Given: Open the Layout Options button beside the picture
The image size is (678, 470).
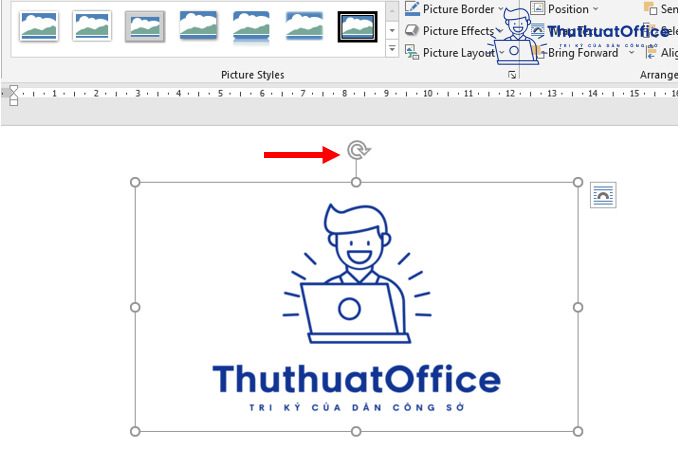Looking at the screenshot, I should coord(603,195).
